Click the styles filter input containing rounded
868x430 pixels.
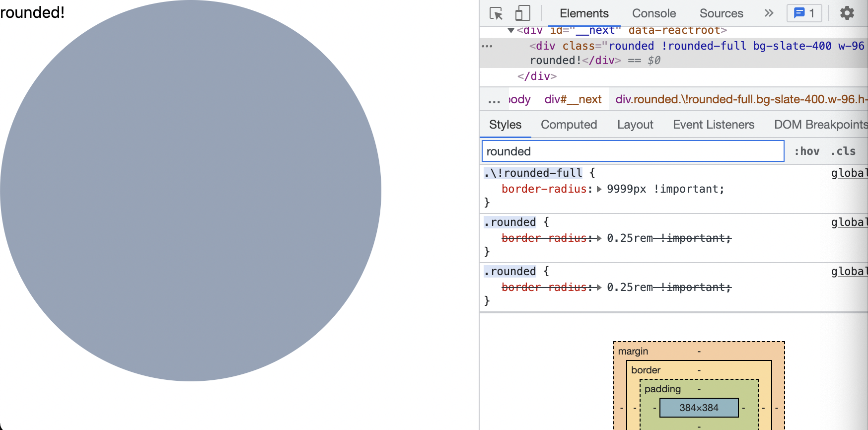(x=633, y=151)
